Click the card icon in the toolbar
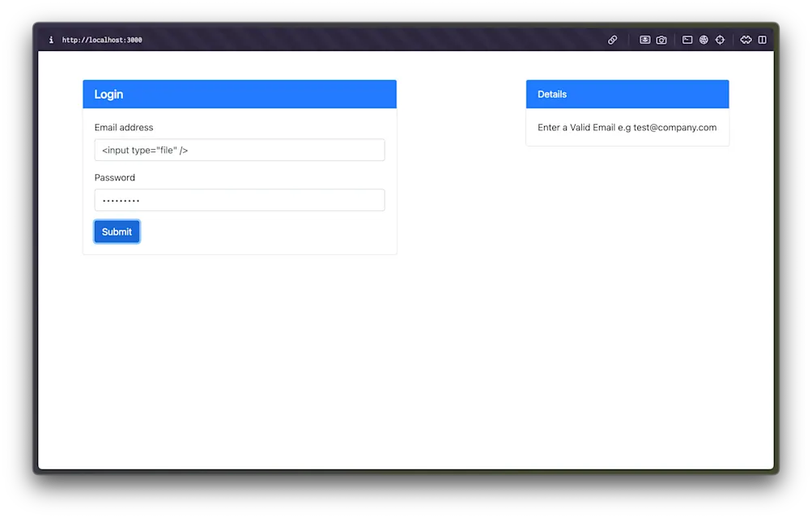Screen dimensions: 812x518 (x=644, y=39)
